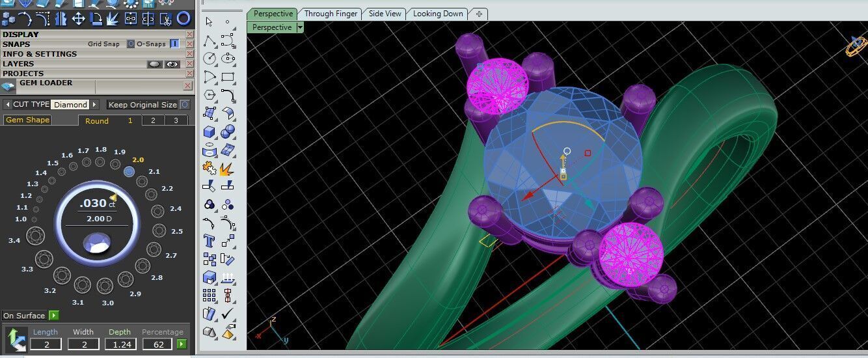Click the ring thumbnail in viewport corner

click(x=856, y=46)
